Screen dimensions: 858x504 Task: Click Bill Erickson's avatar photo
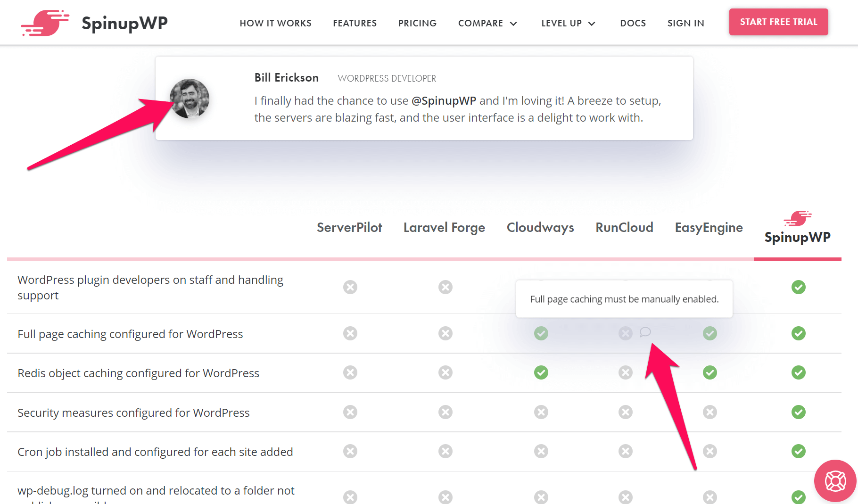(190, 98)
